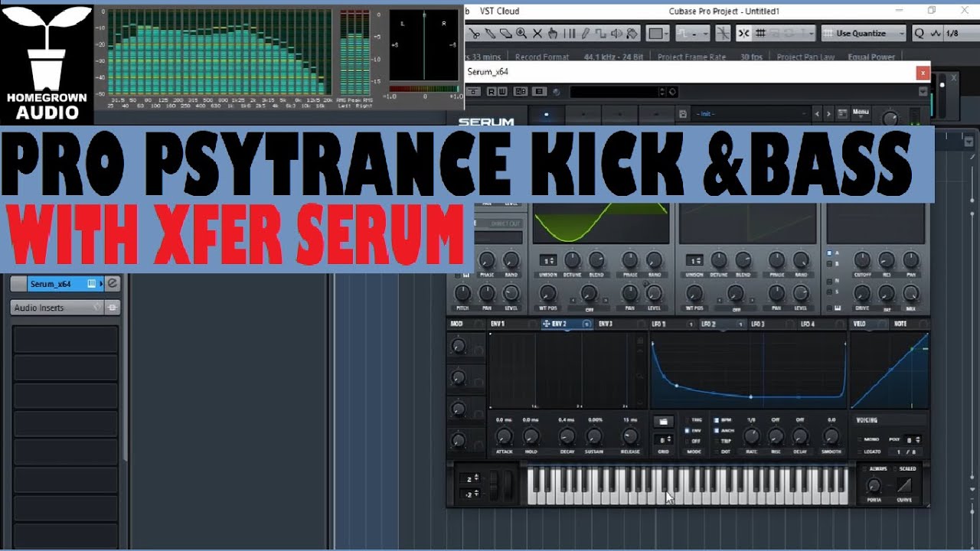Viewport: 980px width, 551px height.
Task: Enable Read automation R in Serum window
Action: 492,92
